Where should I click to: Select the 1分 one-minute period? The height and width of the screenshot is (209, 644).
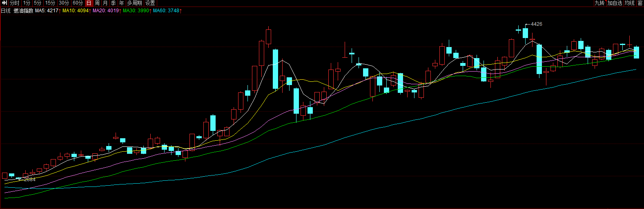coord(27,3)
